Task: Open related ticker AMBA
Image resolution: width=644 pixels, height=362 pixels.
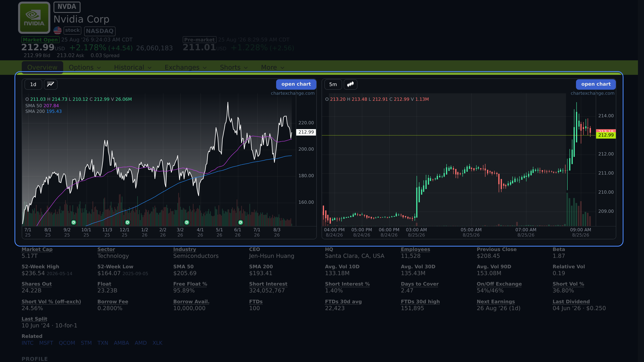Action: pyautogui.click(x=121, y=343)
